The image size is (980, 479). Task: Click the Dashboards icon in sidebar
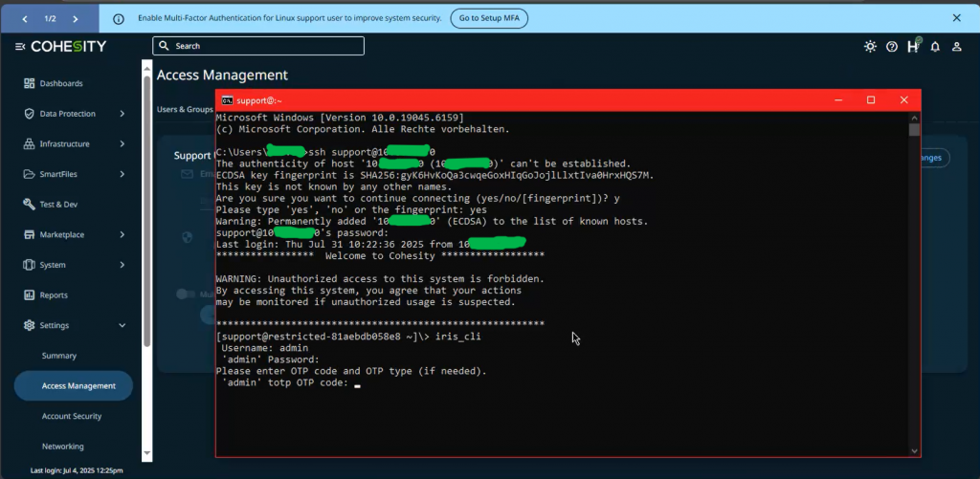(29, 83)
